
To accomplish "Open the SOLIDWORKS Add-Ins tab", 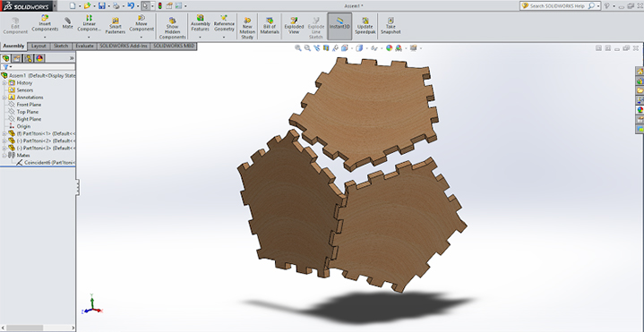I will (x=124, y=46).
